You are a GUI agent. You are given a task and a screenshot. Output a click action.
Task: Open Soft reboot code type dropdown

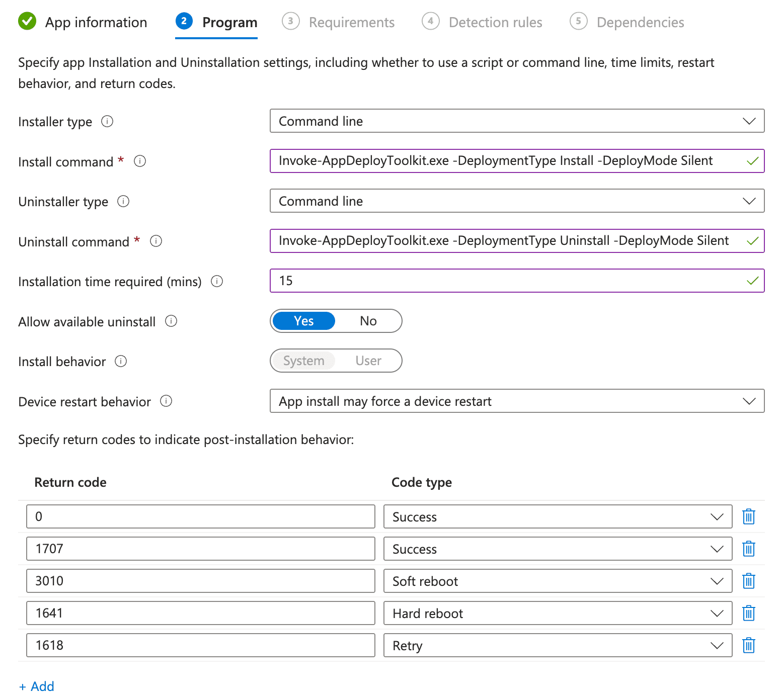[558, 581]
